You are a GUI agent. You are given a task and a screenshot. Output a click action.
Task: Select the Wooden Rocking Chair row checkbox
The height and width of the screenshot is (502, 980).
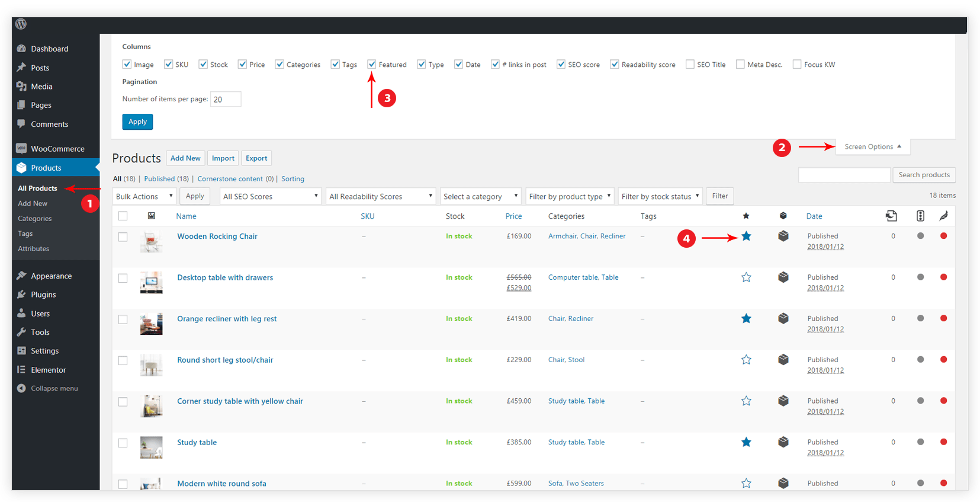(123, 237)
